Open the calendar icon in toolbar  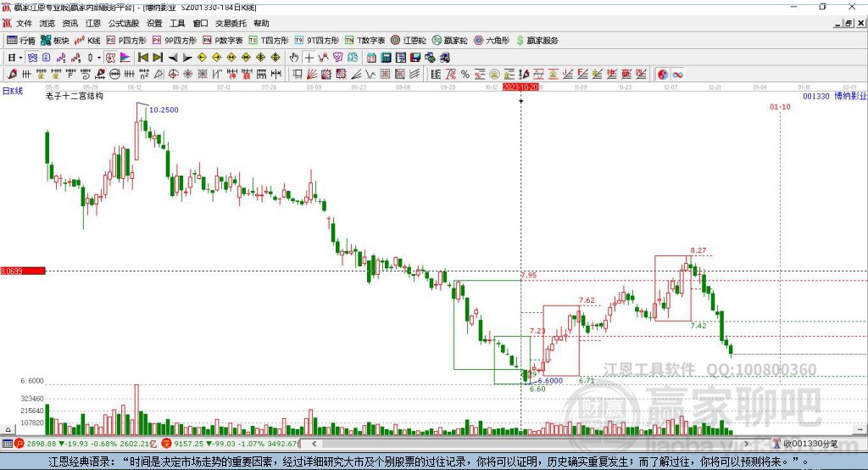[x=371, y=57]
